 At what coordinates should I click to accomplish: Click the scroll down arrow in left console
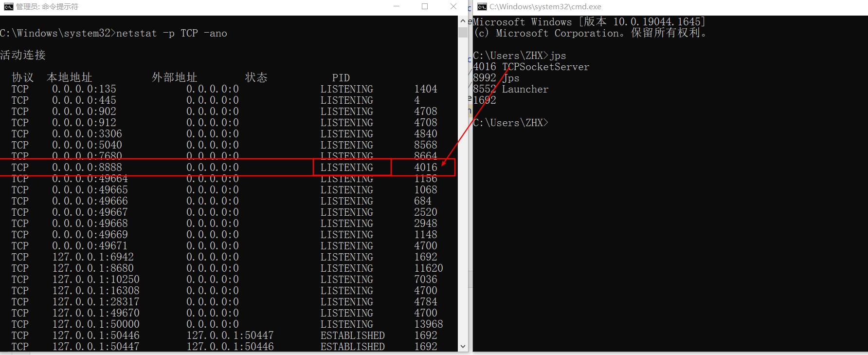[x=463, y=347]
